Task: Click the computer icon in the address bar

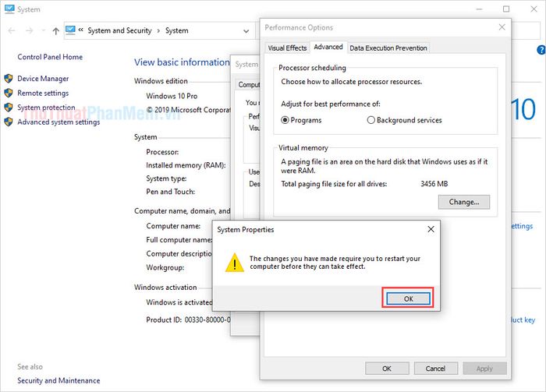Action: [70, 30]
